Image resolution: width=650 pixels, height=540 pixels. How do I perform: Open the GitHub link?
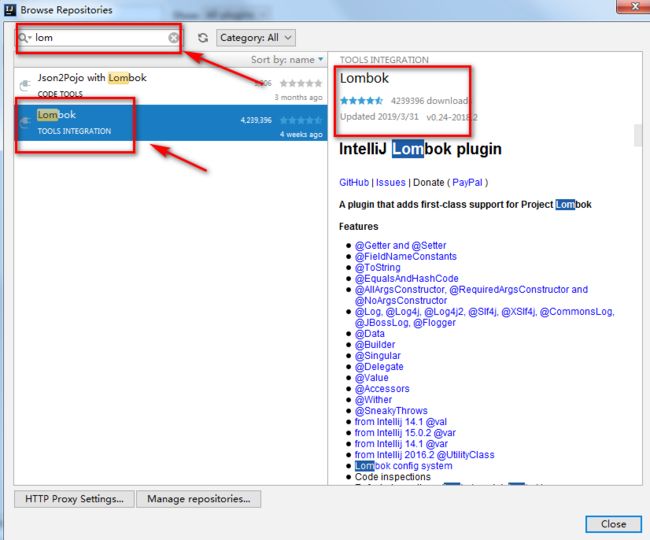[354, 182]
